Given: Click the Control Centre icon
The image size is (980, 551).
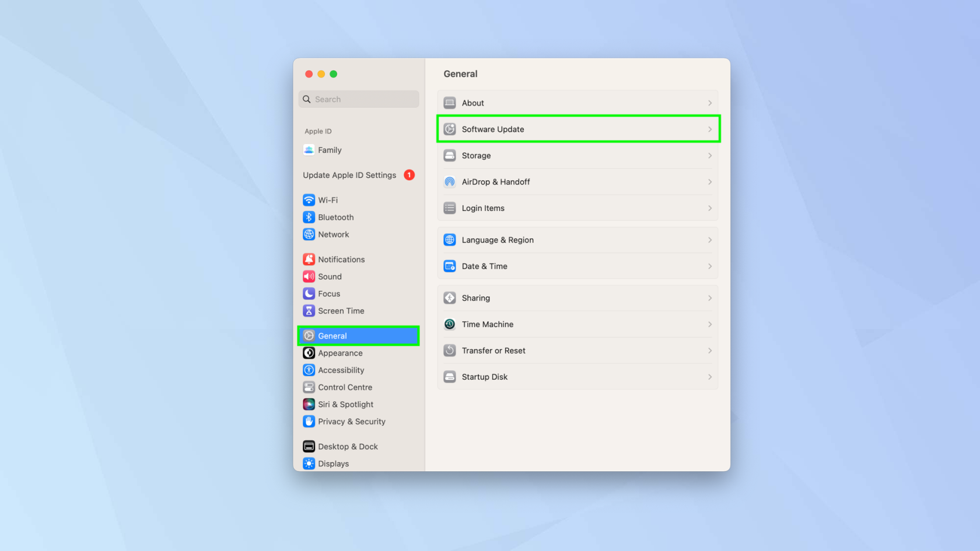Looking at the screenshot, I should coord(309,387).
